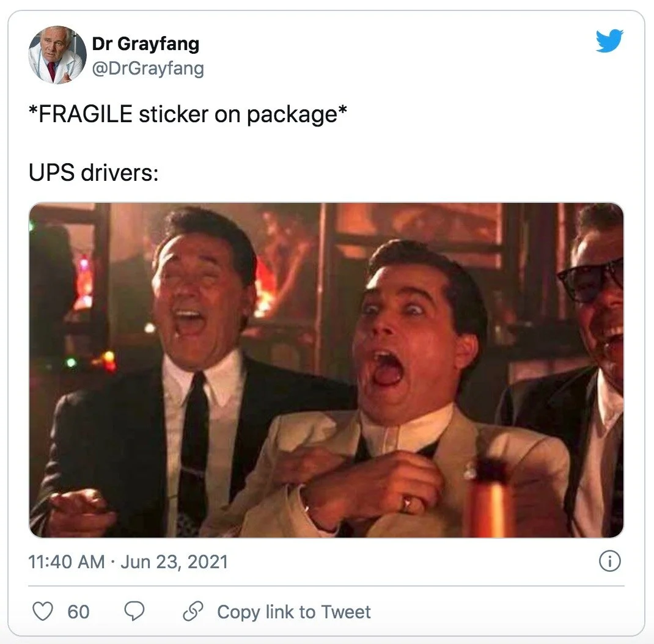Screen dimensions: 654x644
Task: Open the @DrGrayfang handle link
Action: click(x=148, y=68)
